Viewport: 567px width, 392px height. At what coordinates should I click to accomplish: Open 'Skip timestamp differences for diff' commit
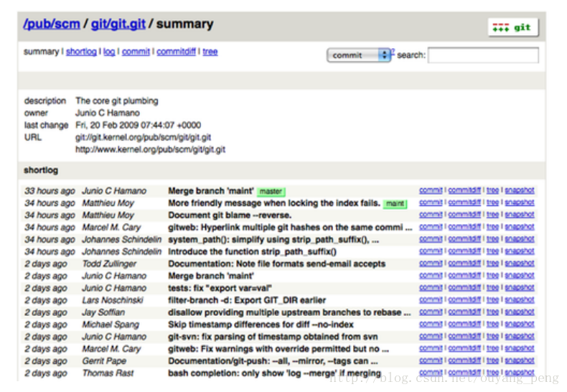tap(261, 325)
